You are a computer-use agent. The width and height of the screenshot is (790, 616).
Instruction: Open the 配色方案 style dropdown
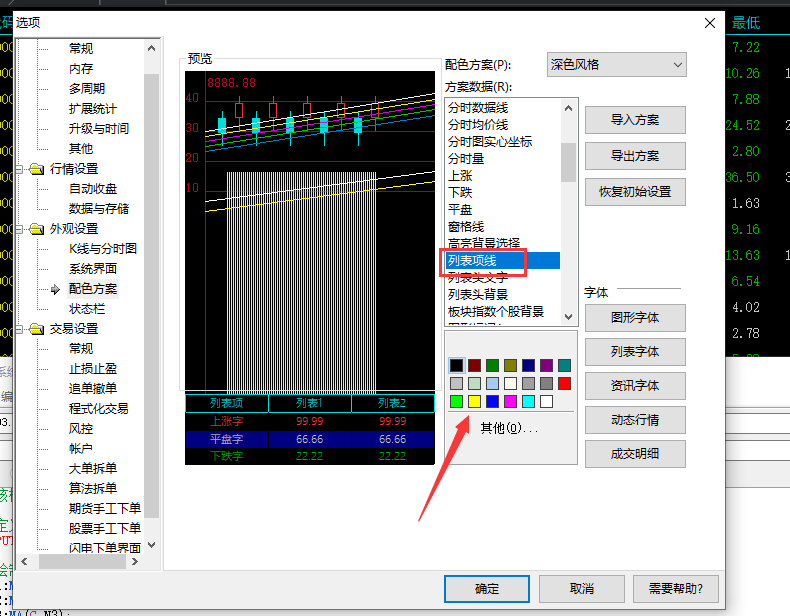coord(617,65)
